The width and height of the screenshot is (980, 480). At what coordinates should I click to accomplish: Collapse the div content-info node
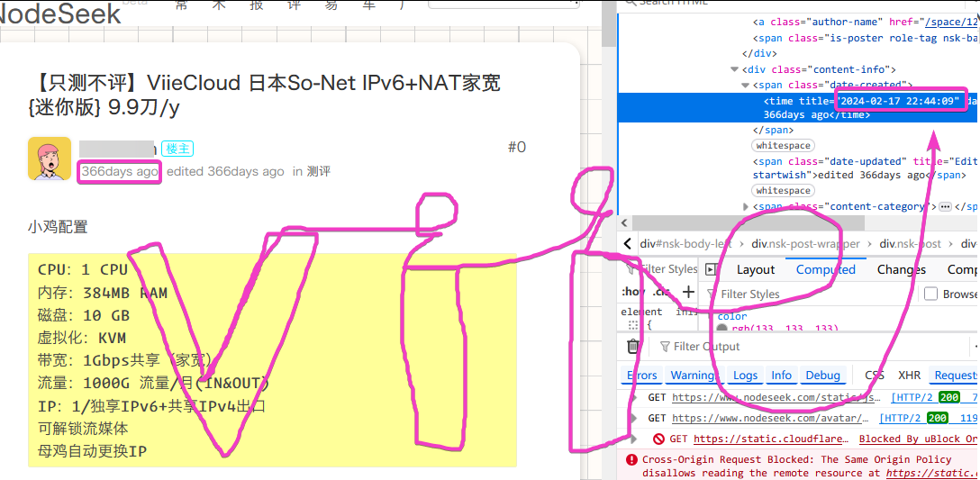click(735, 69)
